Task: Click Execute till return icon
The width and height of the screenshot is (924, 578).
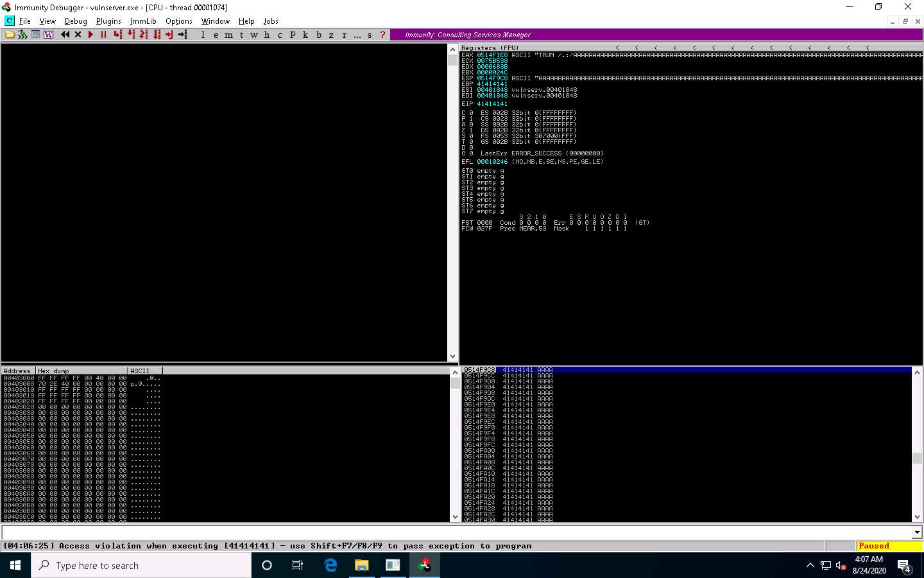Action: pyautogui.click(x=169, y=35)
